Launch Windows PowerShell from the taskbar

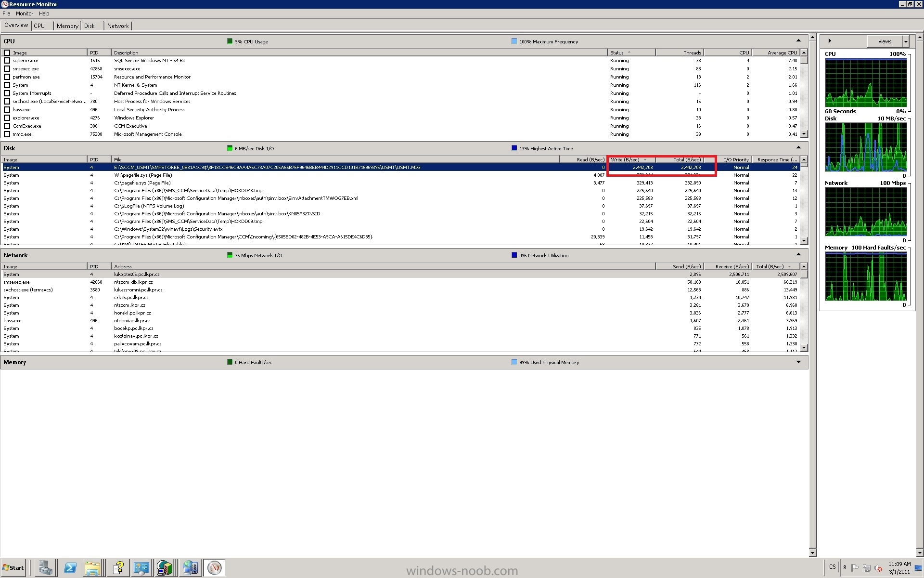coord(70,567)
